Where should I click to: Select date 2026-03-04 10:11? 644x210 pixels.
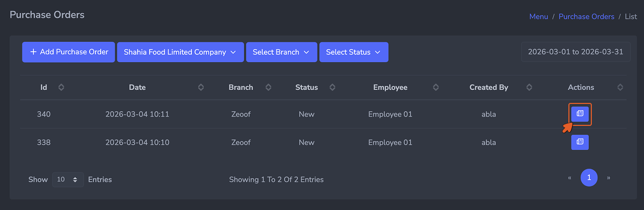point(137,114)
